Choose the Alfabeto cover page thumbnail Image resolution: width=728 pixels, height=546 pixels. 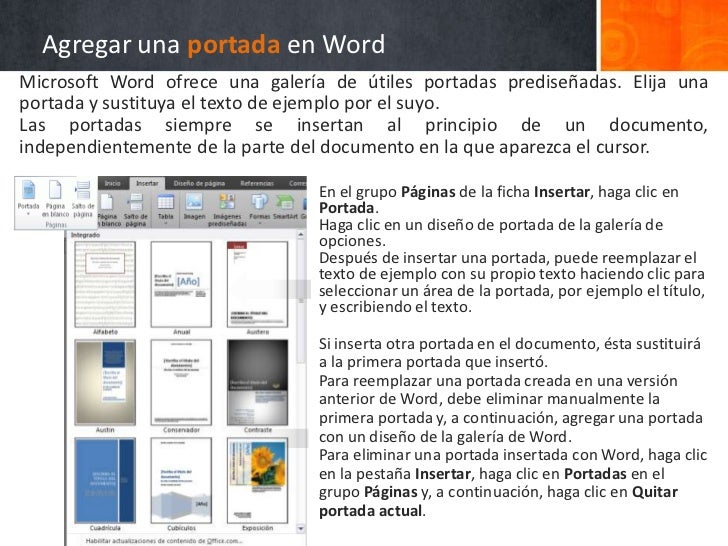[x=105, y=284]
